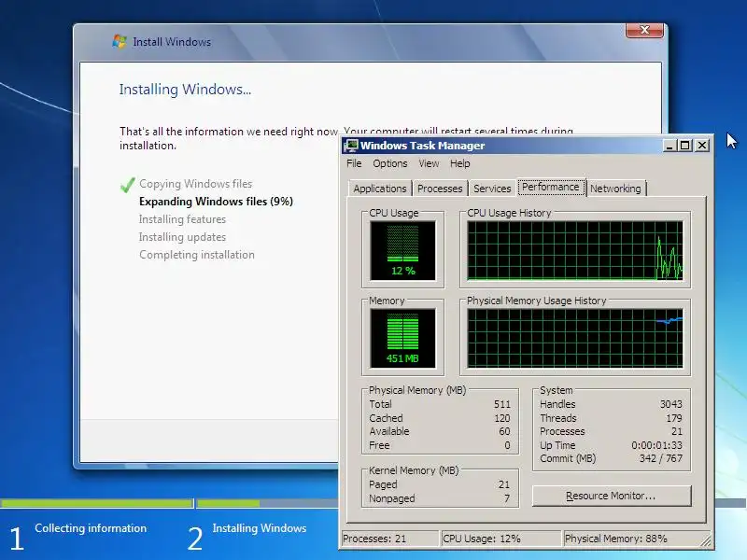This screenshot has width=747, height=560.
Task: Switch to the Services tab
Action: click(x=492, y=189)
